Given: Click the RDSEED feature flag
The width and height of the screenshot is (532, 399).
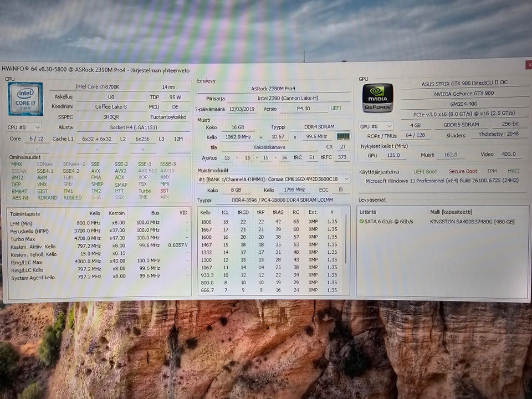Looking at the screenshot, I should coord(72,197).
